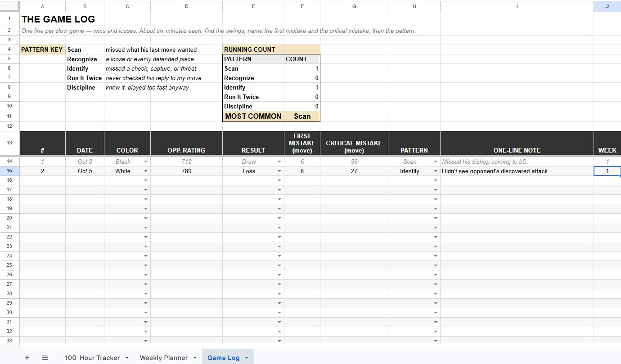Image resolution: width=621 pixels, height=364 pixels.
Task: Click the Run It Twice pattern key cell
Action: pos(85,78)
